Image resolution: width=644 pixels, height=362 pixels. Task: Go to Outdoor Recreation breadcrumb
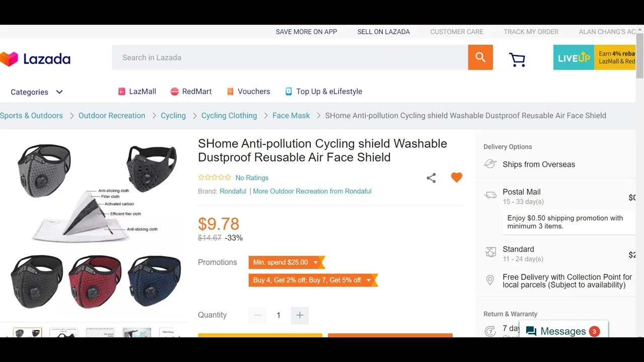coord(112,116)
